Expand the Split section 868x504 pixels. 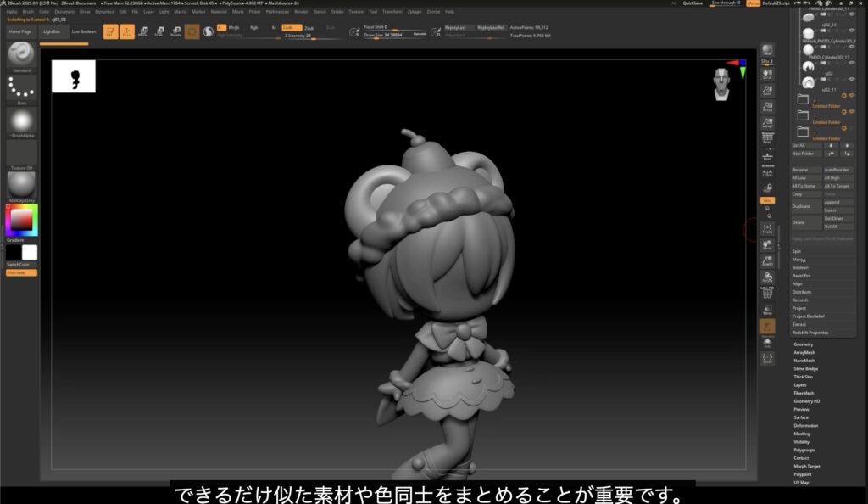[797, 251]
